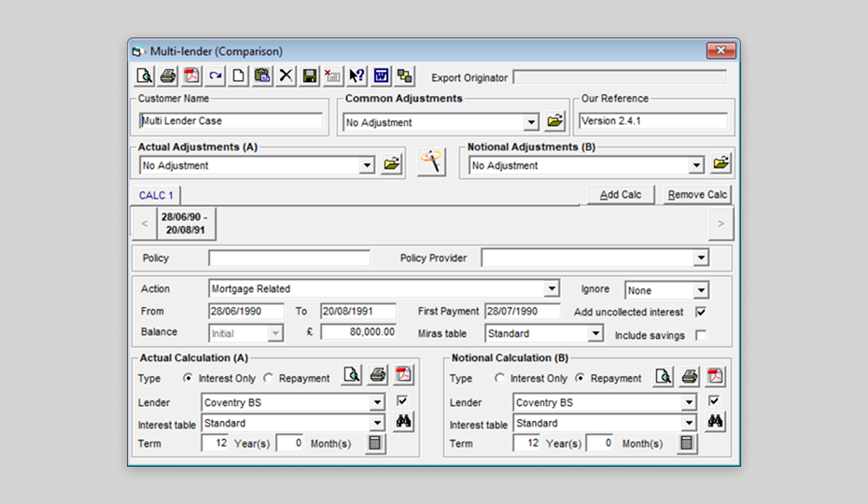Viewport: 868px width, 504px height.
Task: Click the delete X icon in top toolbar
Action: pos(287,77)
